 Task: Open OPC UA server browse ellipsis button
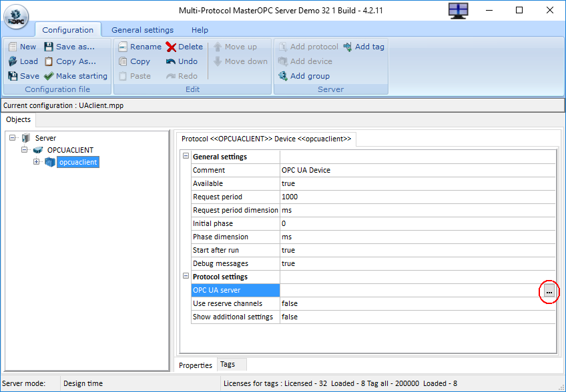coord(549,290)
